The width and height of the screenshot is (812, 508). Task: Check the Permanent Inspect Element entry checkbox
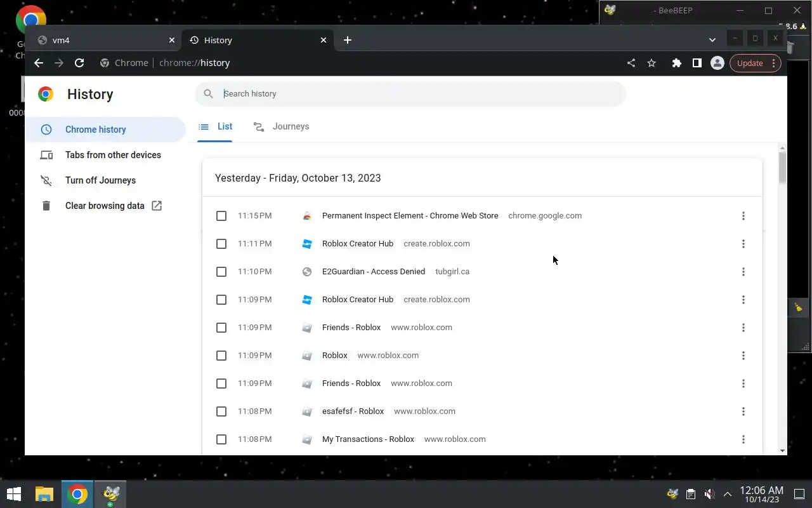click(x=221, y=216)
